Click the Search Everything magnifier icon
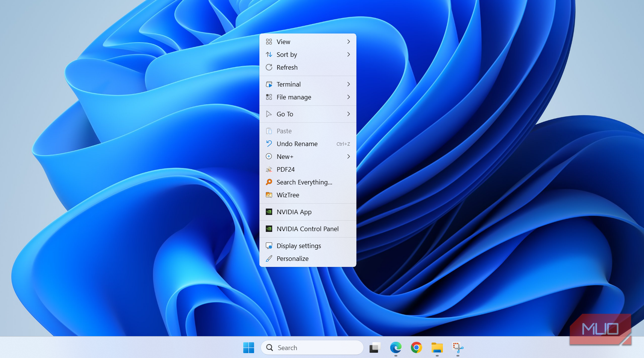 point(269,182)
